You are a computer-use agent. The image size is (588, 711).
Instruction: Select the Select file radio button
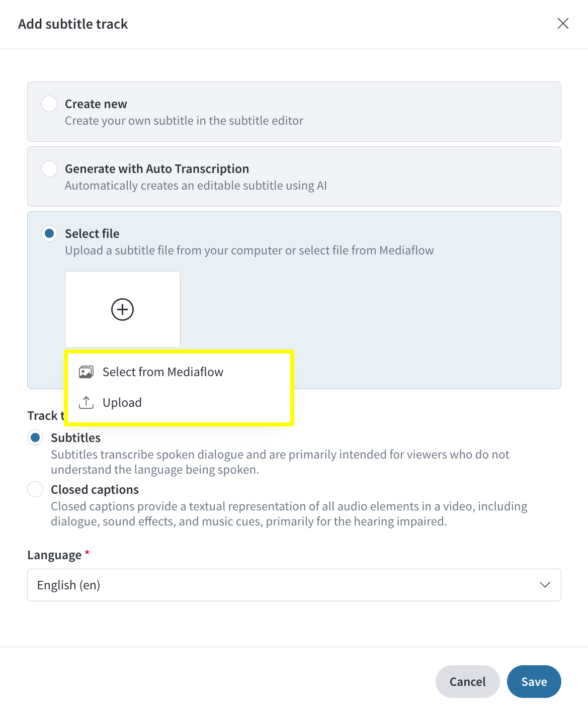[49, 234]
